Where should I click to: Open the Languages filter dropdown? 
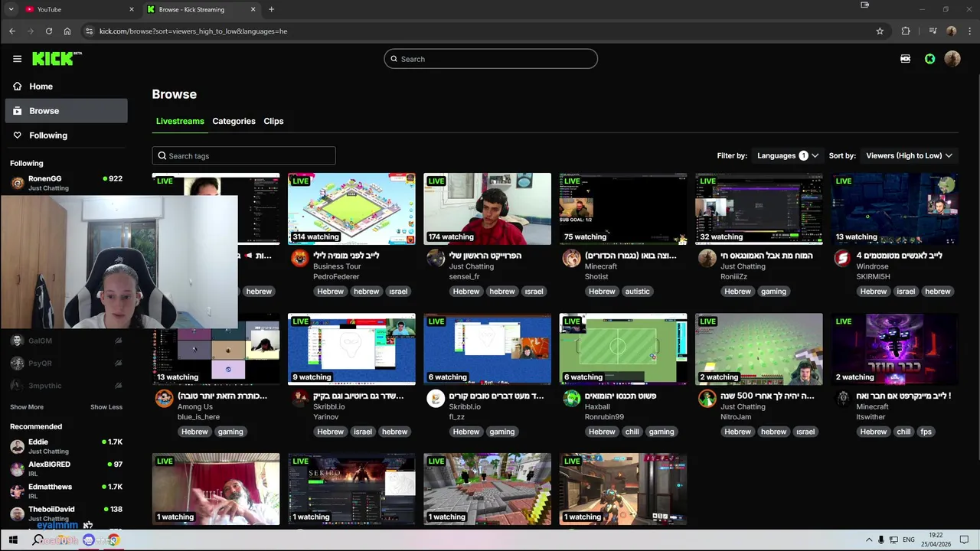(788, 155)
